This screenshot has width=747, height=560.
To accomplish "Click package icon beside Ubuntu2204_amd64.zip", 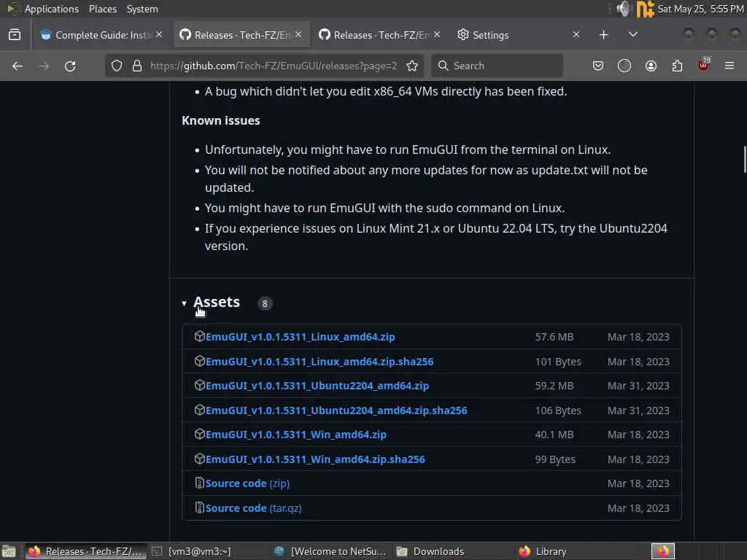I will click(x=200, y=385).
